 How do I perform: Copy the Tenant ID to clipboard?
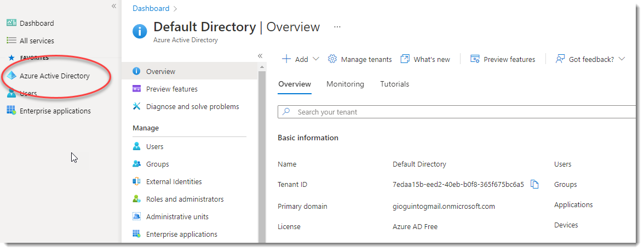535,185
